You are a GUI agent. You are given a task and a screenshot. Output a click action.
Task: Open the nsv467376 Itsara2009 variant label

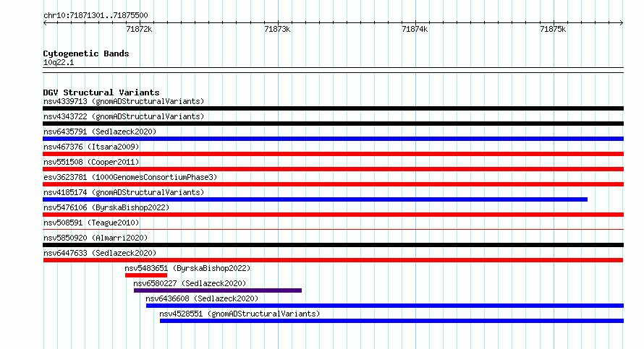click(x=91, y=147)
